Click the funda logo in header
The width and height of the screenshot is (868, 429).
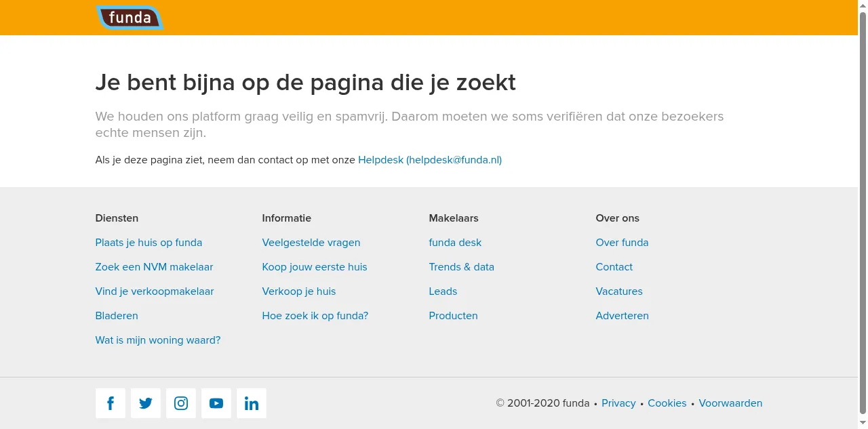pyautogui.click(x=130, y=18)
